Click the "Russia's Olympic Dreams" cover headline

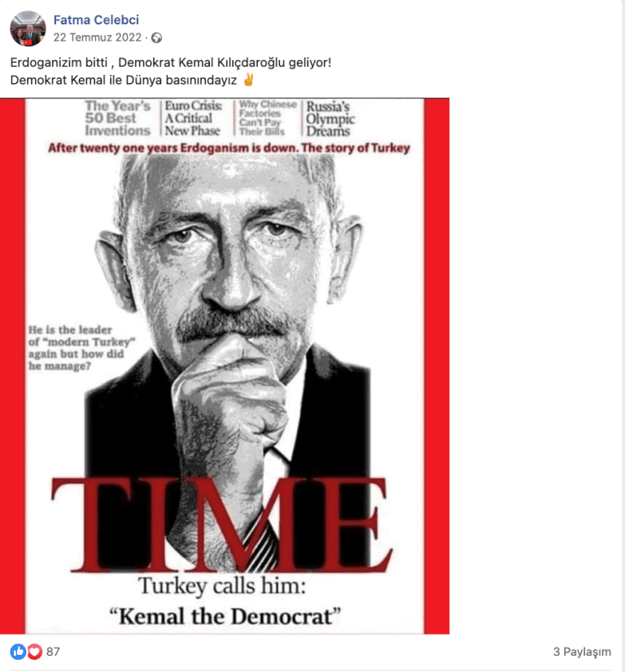click(330, 118)
